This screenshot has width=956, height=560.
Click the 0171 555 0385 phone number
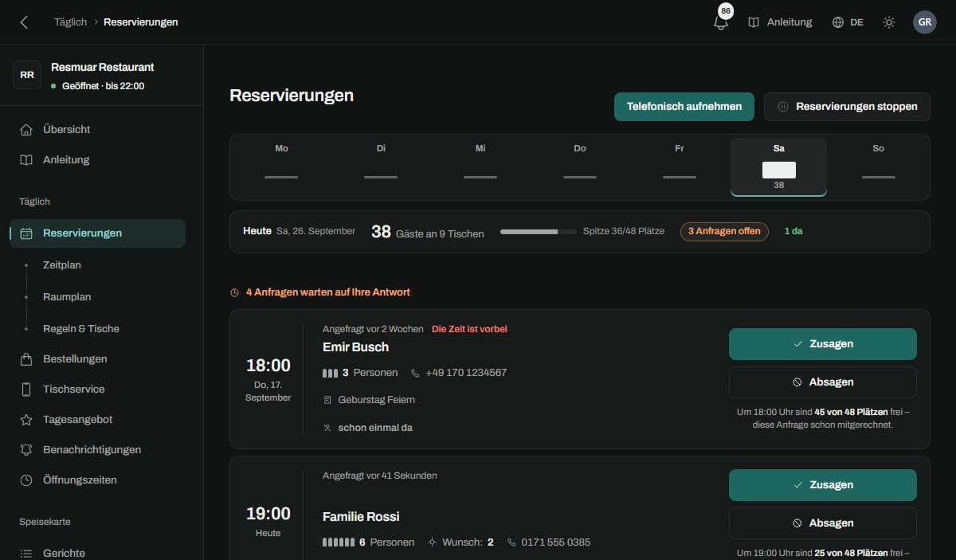click(x=556, y=542)
